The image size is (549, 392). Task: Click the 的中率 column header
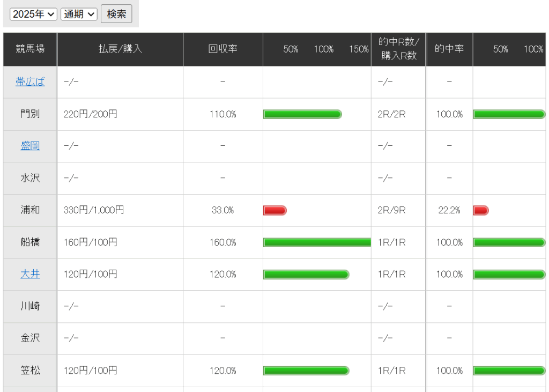click(x=449, y=49)
